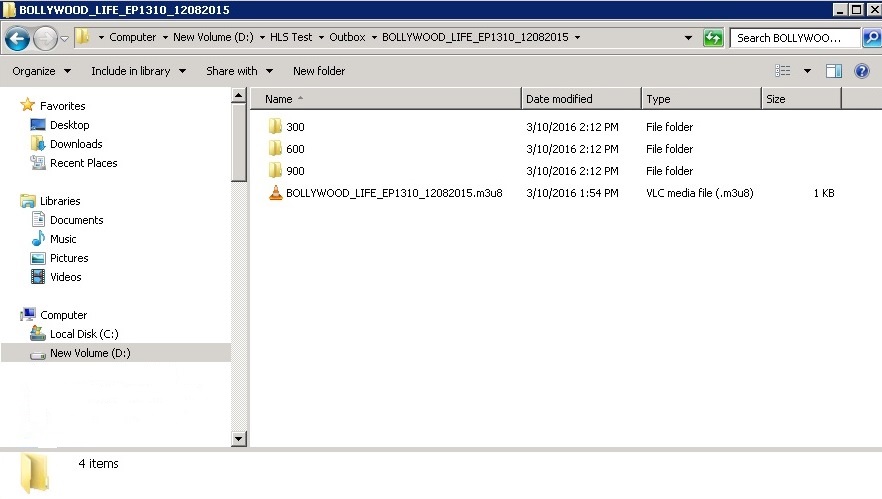Screen dimensions: 882x499
Task: Open Desktop in Favorites
Action: point(69,125)
